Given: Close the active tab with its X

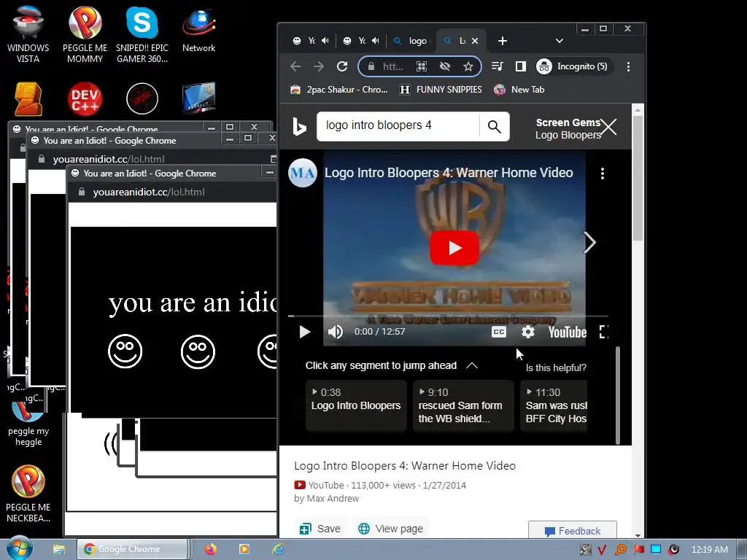Looking at the screenshot, I should click(x=475, y=41).
